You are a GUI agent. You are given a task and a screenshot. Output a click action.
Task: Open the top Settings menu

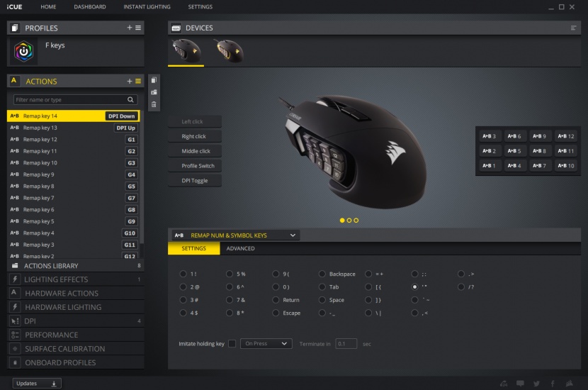(200, 7)
